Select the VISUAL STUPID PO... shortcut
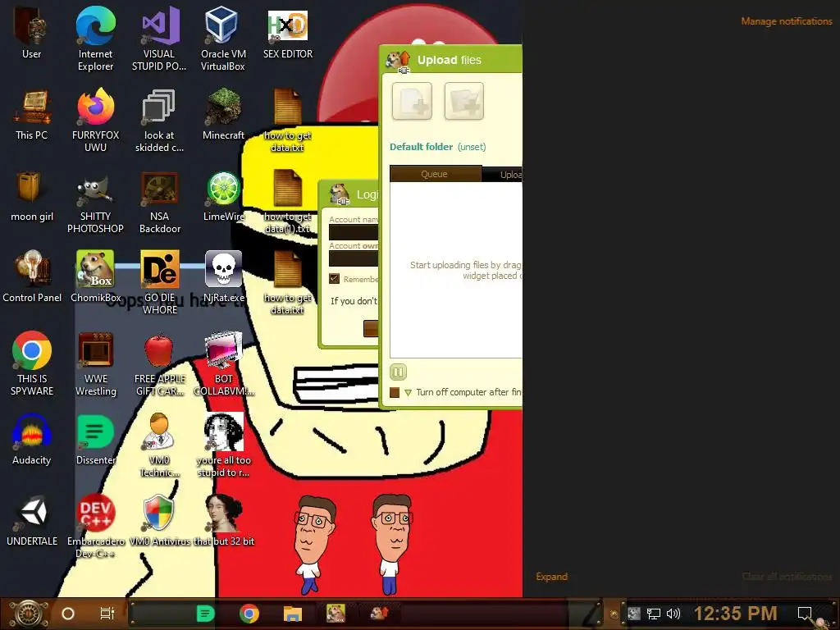This screenshot has height=630, width=840. click(159, 39)
